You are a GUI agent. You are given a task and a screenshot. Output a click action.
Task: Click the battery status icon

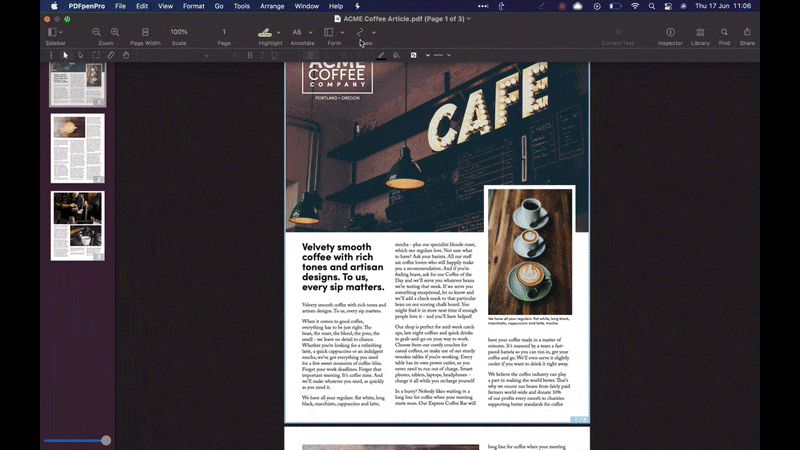[615, 6]
